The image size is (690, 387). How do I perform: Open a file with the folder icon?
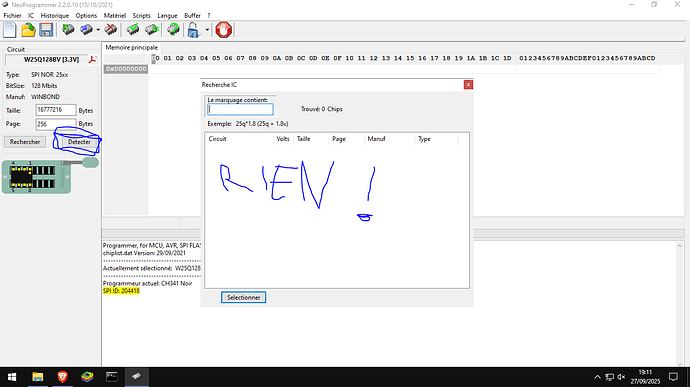coord(28,30)
